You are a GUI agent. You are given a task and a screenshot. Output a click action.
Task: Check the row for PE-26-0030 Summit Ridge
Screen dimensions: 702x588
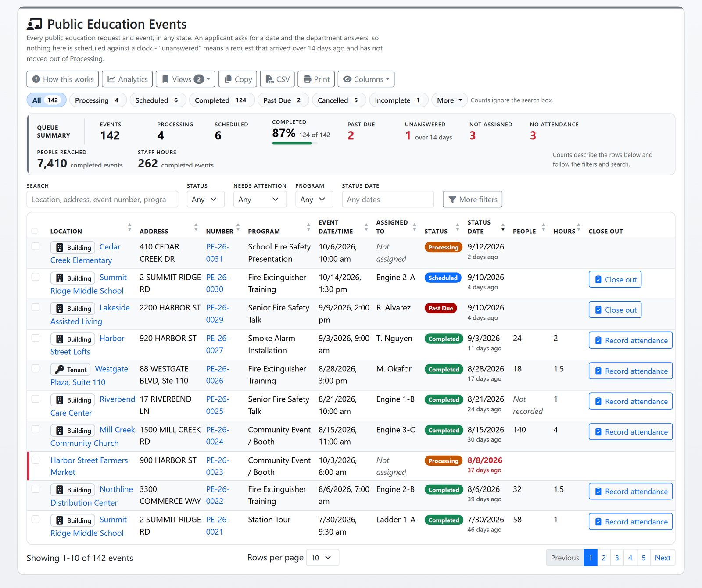(x=36, y=277)
